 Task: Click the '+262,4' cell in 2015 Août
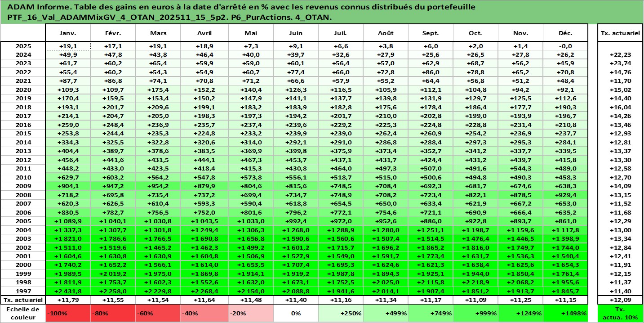386,133
